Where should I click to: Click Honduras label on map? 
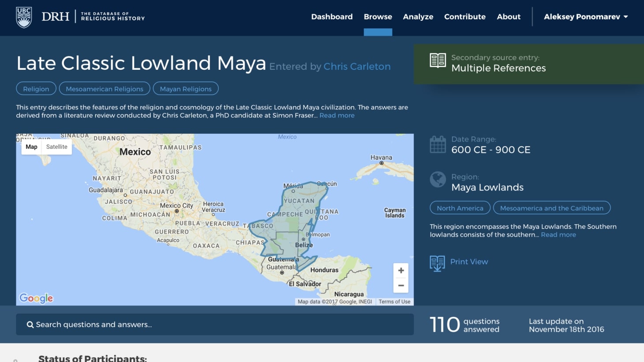(324, 270)
